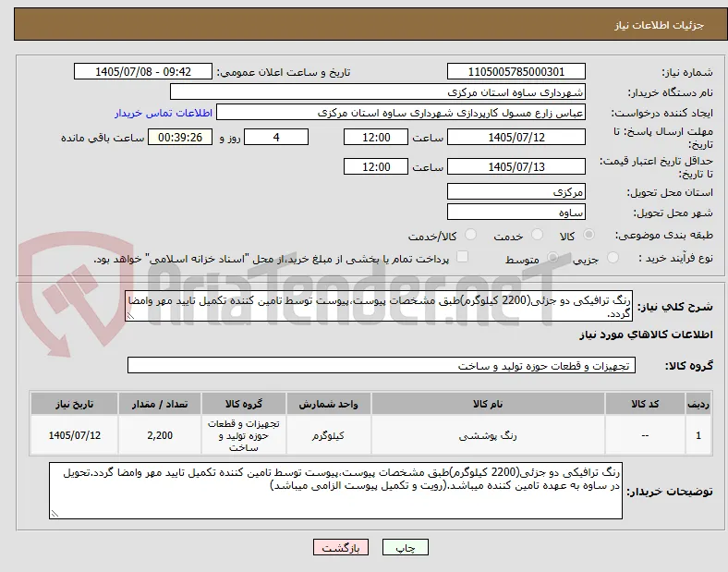Click the delivery province field مرکزی
728x572 pixels.
click(x=516, y=192)
